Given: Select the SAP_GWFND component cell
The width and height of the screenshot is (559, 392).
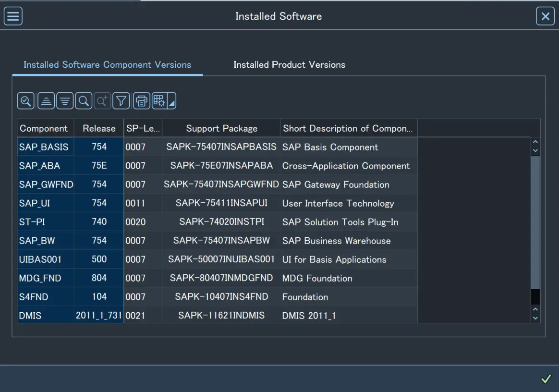Looking at the screenshot, I should click(45, 184).
